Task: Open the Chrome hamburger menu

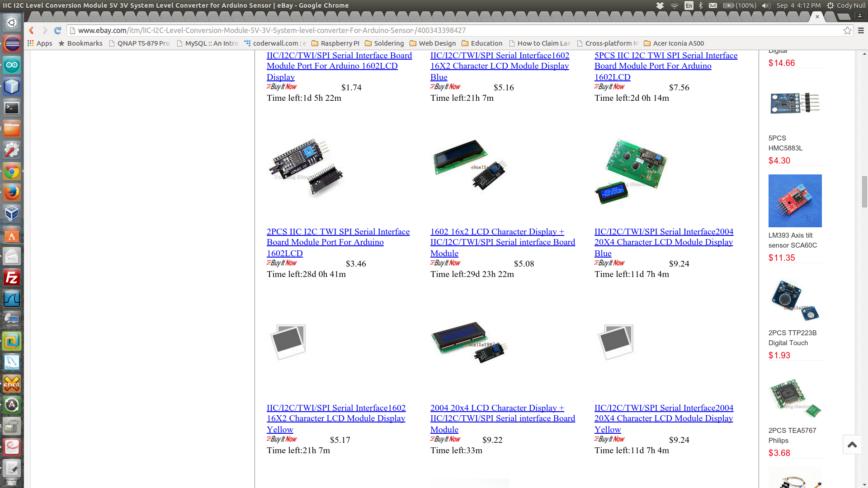Action: 861,30
